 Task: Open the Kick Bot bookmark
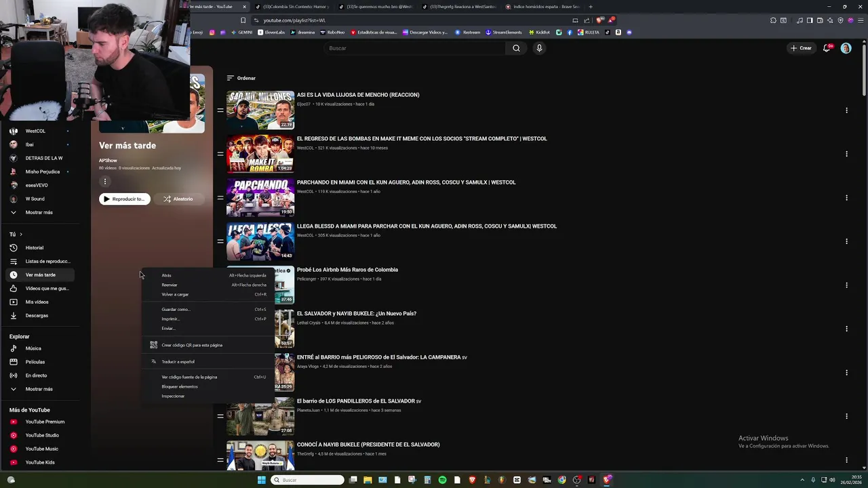click(540, 32)
